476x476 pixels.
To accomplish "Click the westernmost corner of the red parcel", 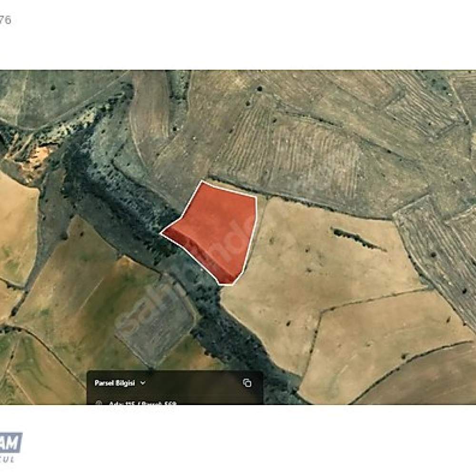I will coord(161,233).
